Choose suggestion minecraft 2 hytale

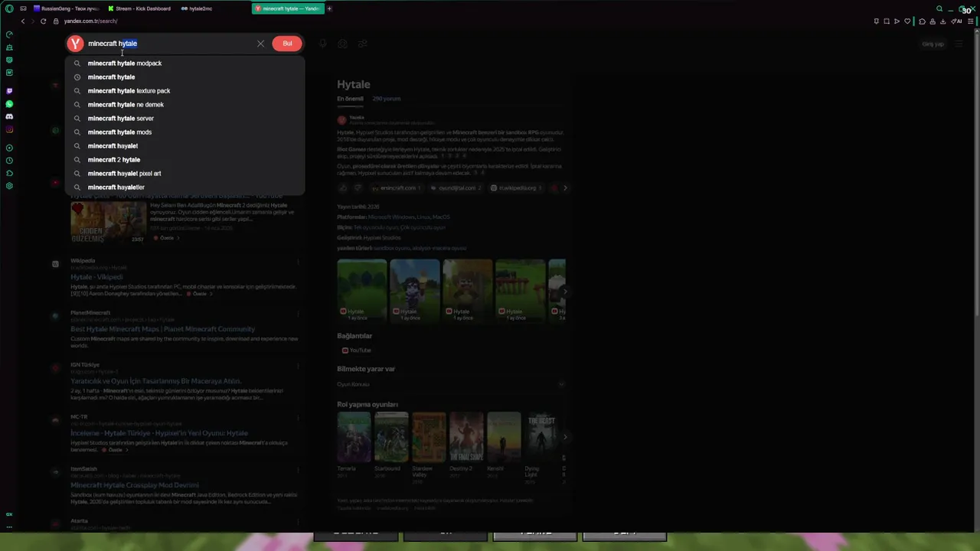184,160
